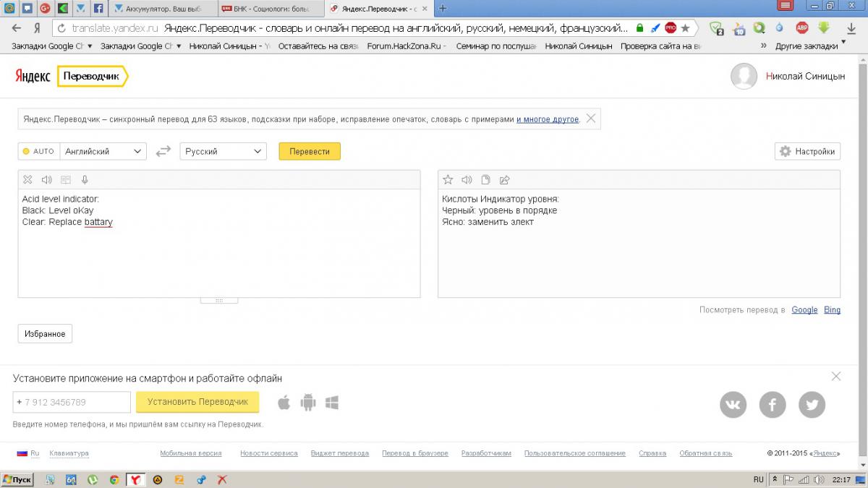Click the Facebook pinned tab
868x488 pixels.
pyautogui.click(x=98, y=8)
